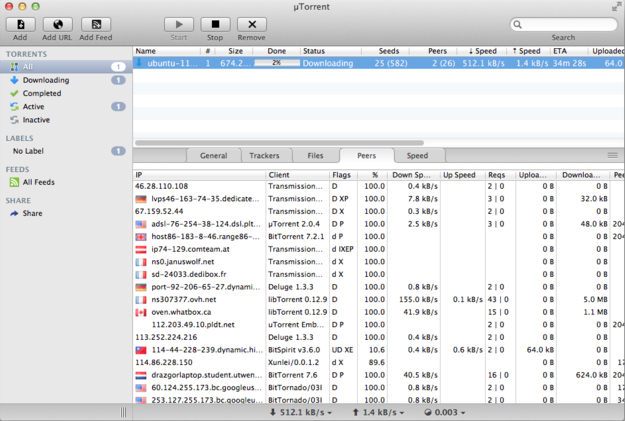The image size is (625, 421).
Task: Open the Share sidebar item
Action: [x=32, y=213]
